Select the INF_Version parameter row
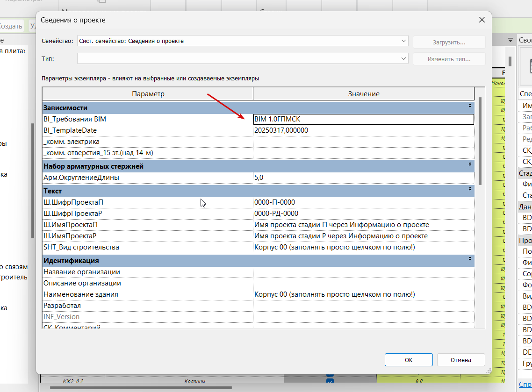The height and width of the screenshot is (392, 532). [258, 317]
